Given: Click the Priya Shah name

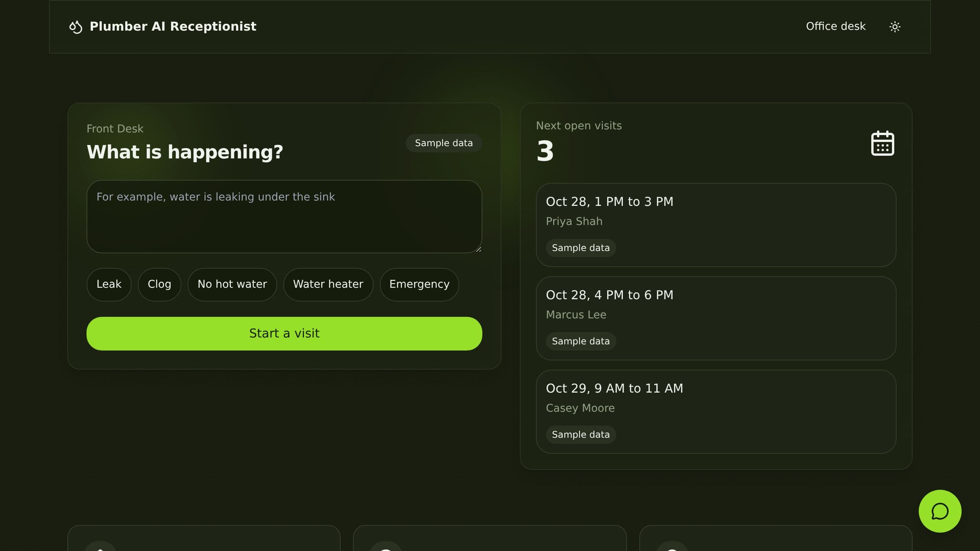Looking at the screenshot, I should pos(574,222).
